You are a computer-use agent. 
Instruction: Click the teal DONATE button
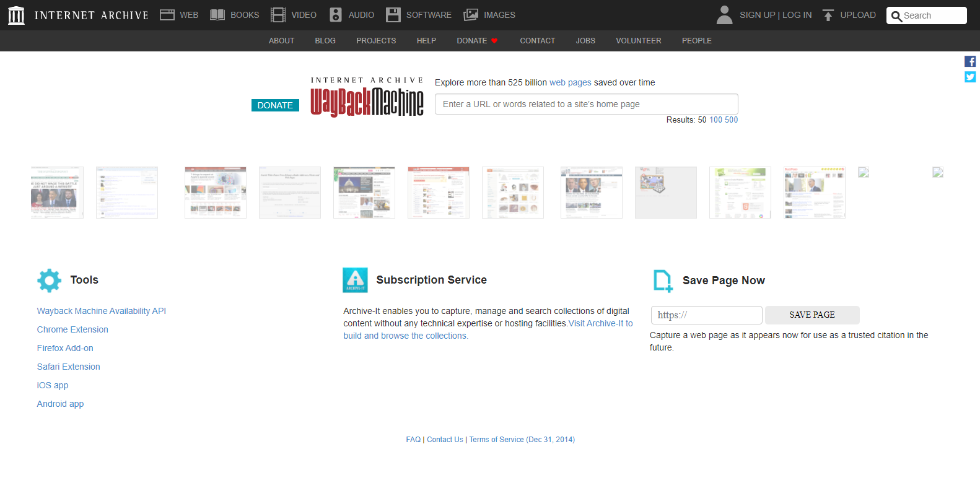(275, 105)
